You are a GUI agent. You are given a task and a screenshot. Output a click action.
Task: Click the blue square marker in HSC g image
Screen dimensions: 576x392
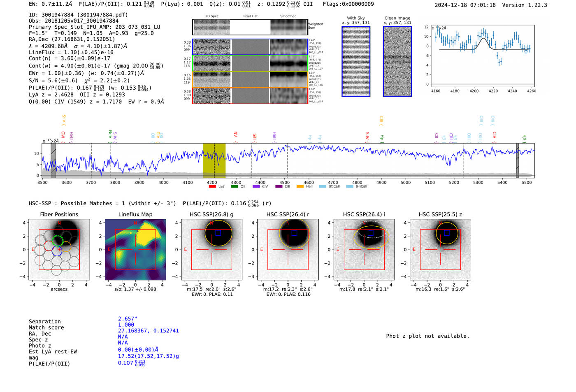pos(218,233)
